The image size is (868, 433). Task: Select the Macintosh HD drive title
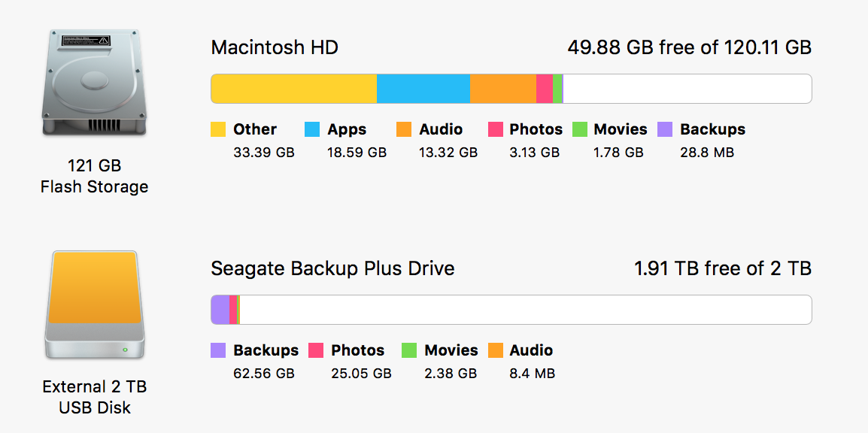pyautogui.click(x=275, y=47)
